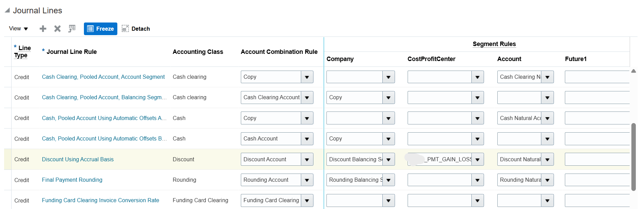The width and height of the screenshot is (644, 209).
Task: Click the Freeze button
Action: [101, 29]
